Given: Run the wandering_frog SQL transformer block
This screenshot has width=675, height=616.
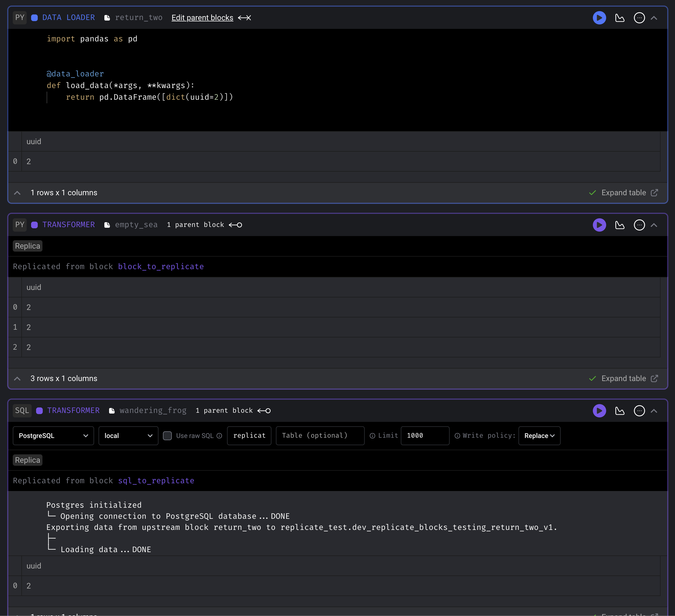Looking at the screenshot, I should (599, 411).
